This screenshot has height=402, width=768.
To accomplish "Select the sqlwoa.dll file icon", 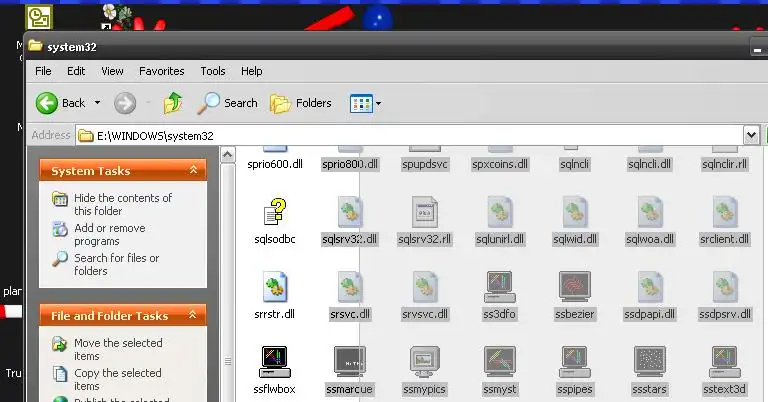I will coord(649,212).
